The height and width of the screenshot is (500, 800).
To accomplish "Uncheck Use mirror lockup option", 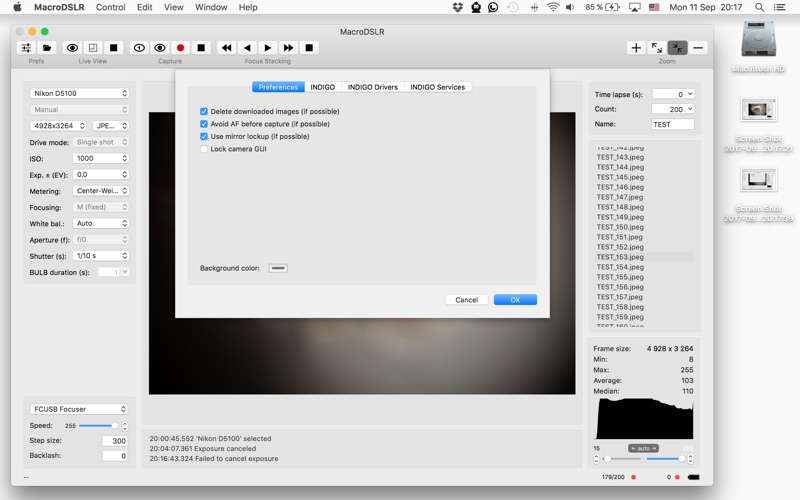I will [204, 136].
